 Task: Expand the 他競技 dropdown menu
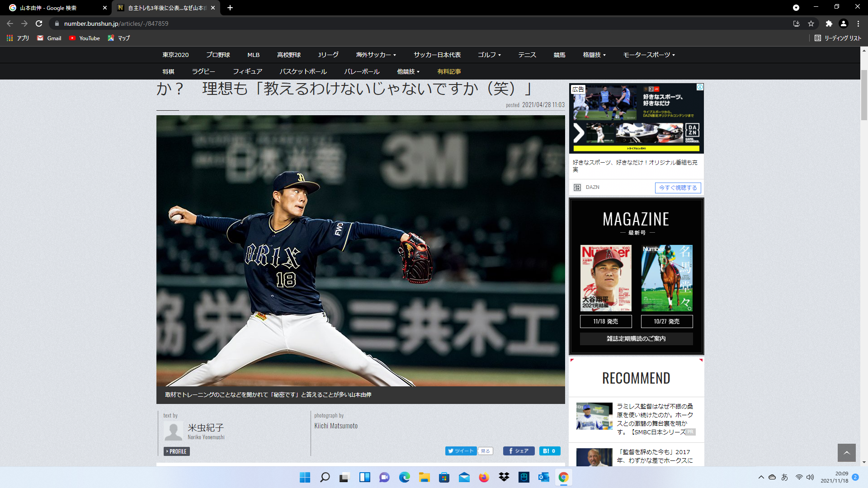(x=408, y=71)
